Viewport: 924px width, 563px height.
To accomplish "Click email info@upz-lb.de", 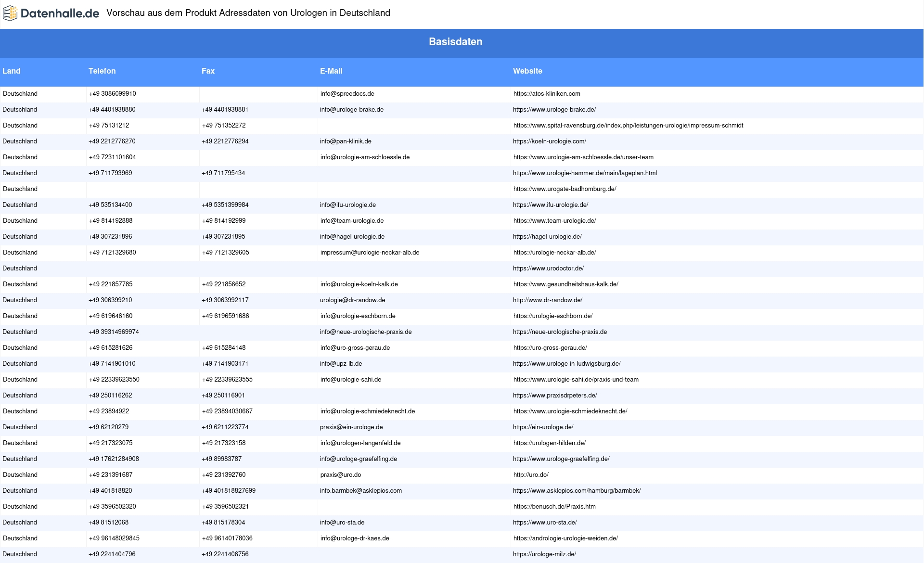I will point(341,364).
